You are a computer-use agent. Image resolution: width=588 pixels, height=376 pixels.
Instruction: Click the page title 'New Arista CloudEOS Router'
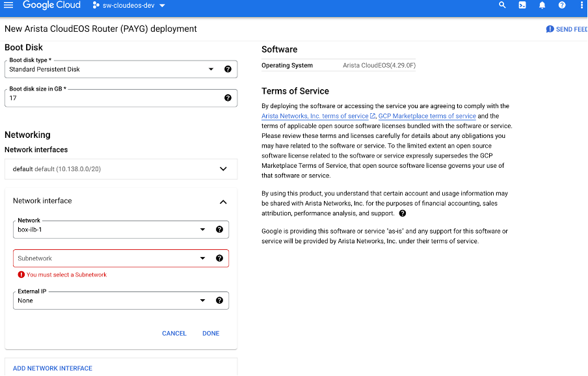pos(101,29)
